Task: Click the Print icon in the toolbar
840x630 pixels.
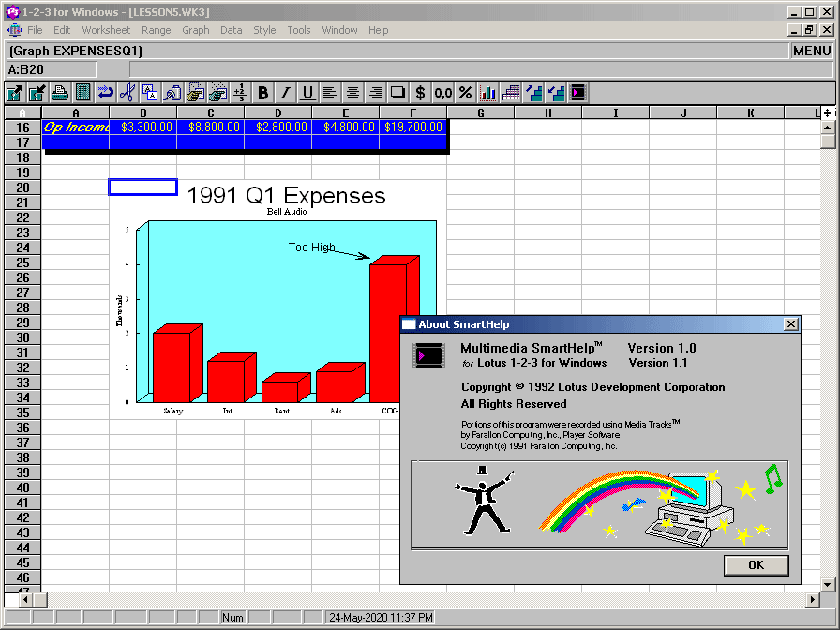Action: click(x=60, y=93)
